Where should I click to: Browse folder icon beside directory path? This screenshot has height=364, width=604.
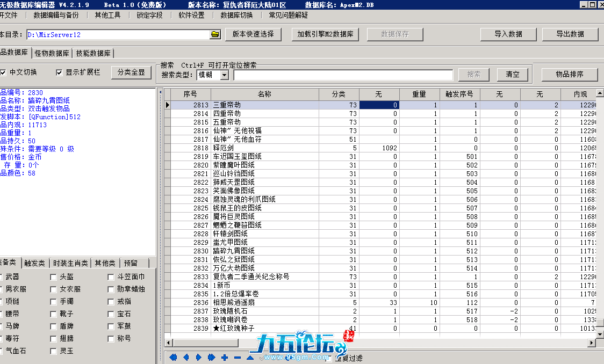(x=215, y=34)
